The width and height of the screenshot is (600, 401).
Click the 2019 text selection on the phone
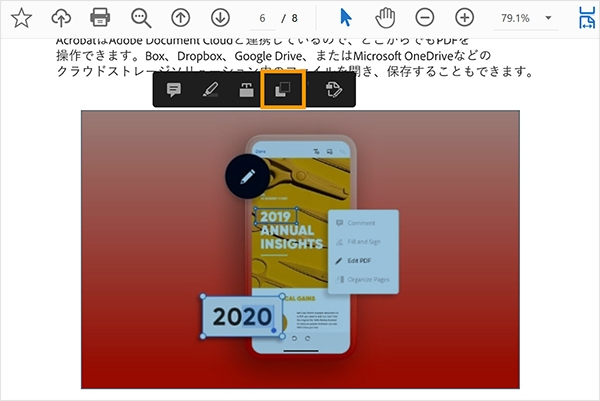pyautogui.click(x=276, y=216)
